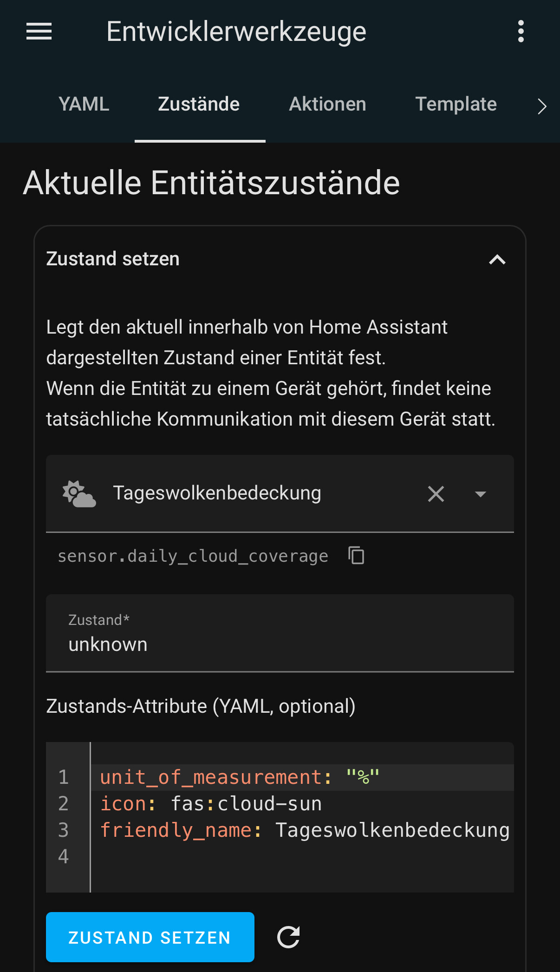560x972 pixels.
Task: Click the weather icon beside Tageswolkenbedeckung
Action: coord(79,494)
